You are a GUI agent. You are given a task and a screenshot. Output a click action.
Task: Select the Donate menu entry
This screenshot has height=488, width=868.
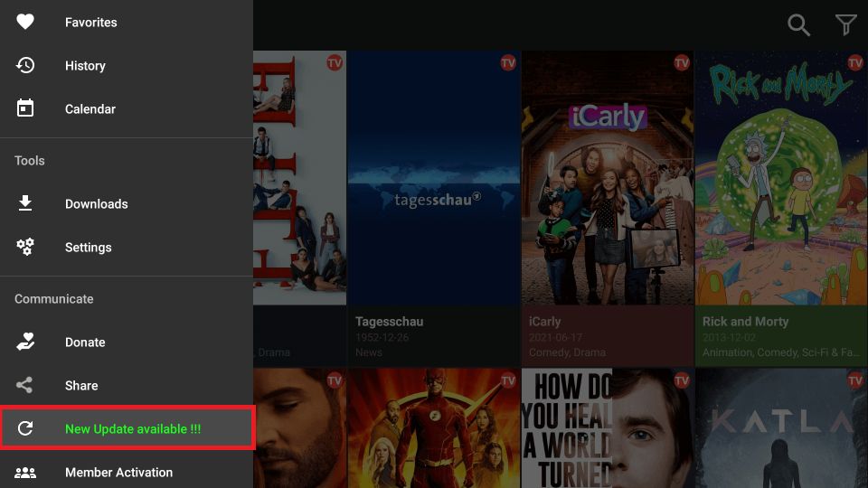127,342
